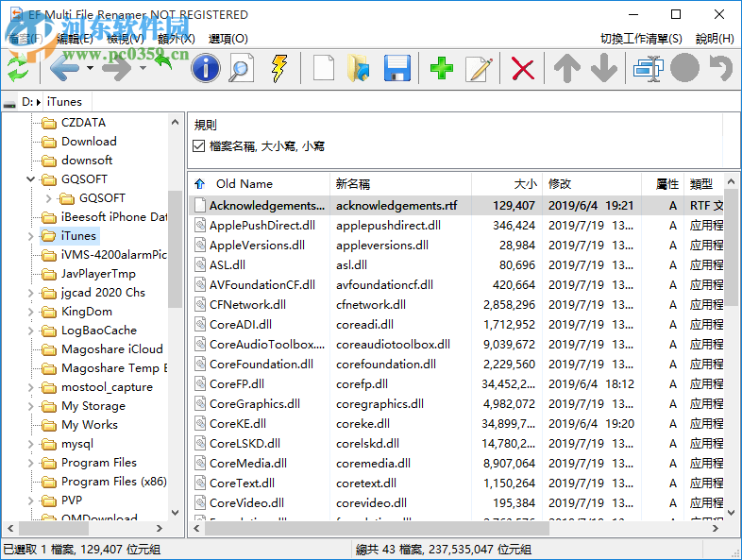Go forward with the gray right arrow

[116, 69]
